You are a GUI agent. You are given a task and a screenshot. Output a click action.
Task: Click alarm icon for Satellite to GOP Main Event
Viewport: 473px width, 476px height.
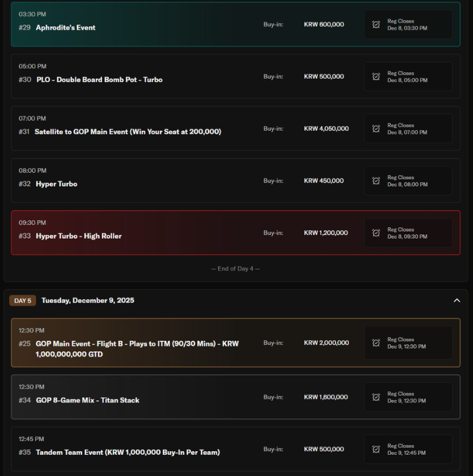tap(376, 129)
